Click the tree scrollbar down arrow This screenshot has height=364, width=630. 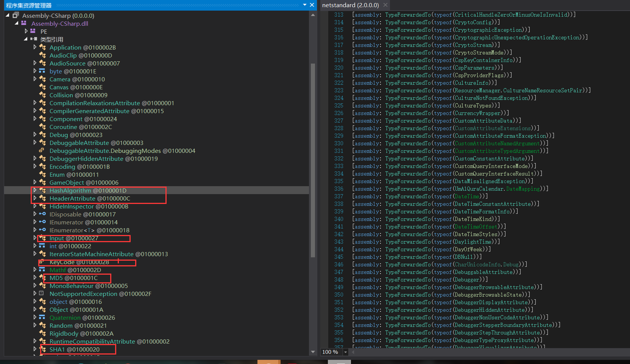313,352
